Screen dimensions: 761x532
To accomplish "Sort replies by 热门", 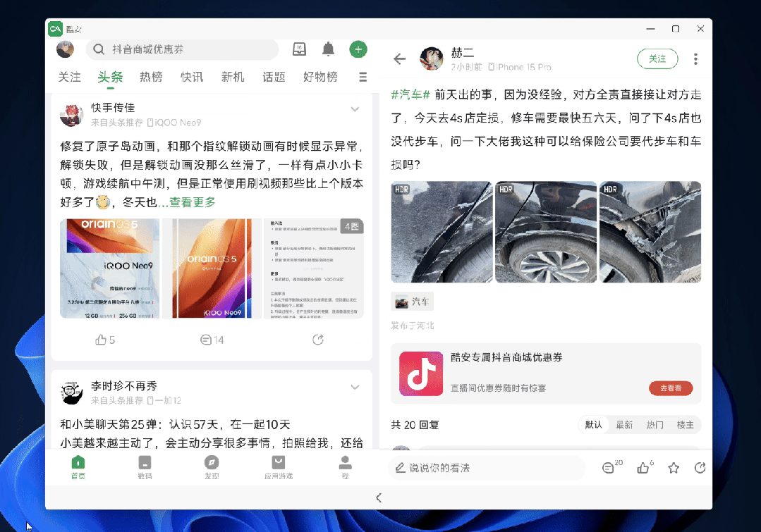I will [655, 425].
